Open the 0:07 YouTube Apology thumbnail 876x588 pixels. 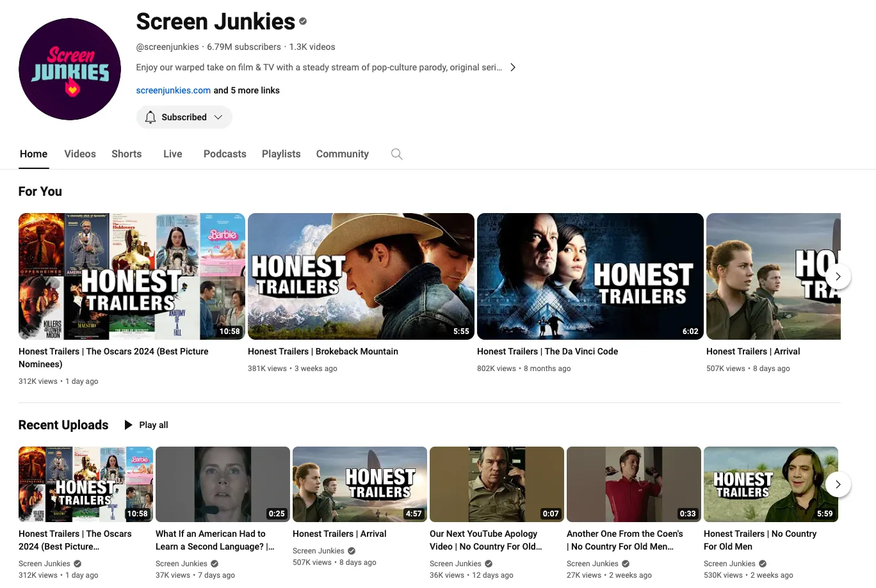[497, 484]
